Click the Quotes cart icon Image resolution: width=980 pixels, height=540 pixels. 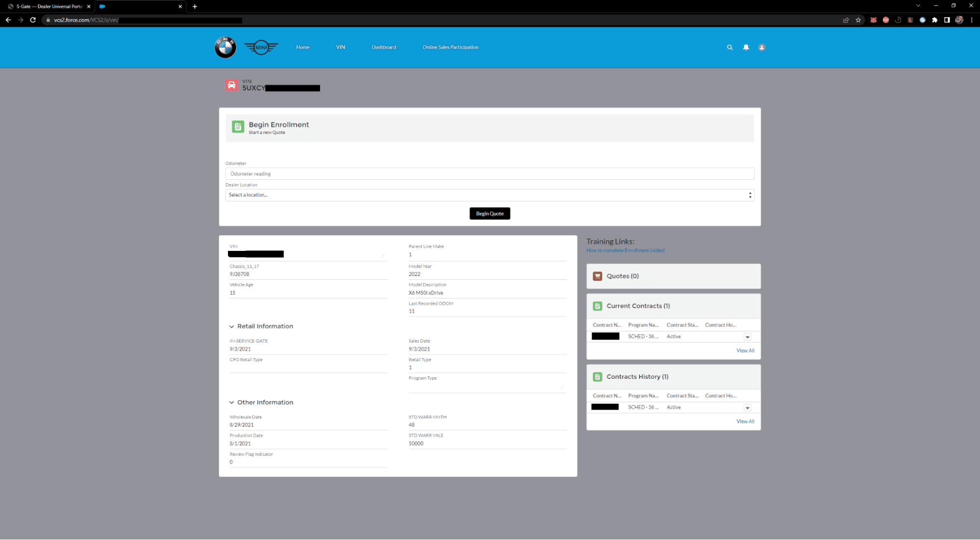[x=597, y=276]
